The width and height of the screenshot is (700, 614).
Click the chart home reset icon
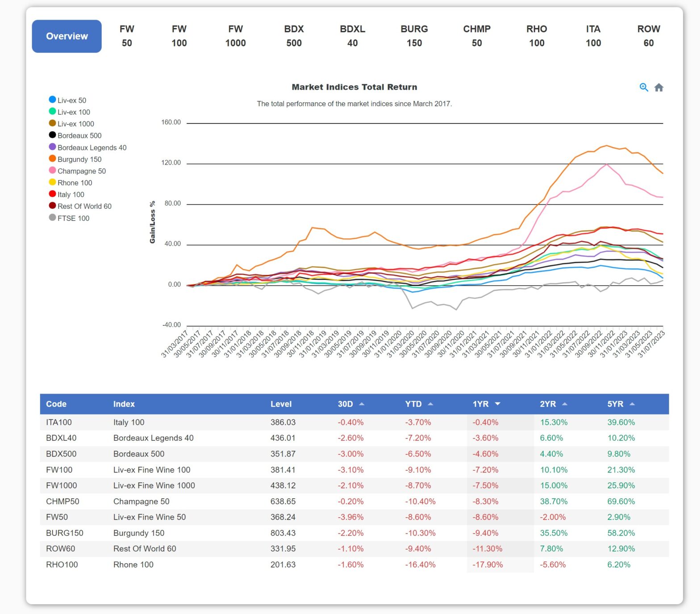[x=658, y=87]
